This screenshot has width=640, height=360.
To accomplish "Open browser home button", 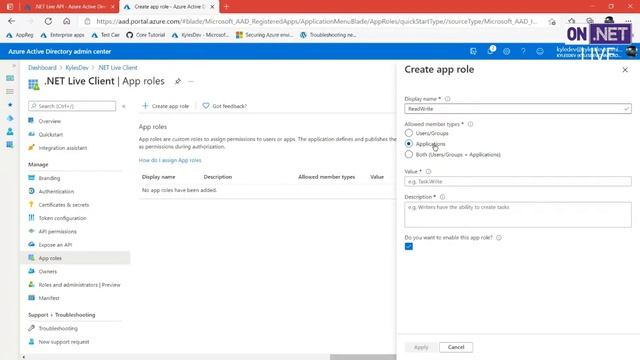I will [x=67, y=21].
